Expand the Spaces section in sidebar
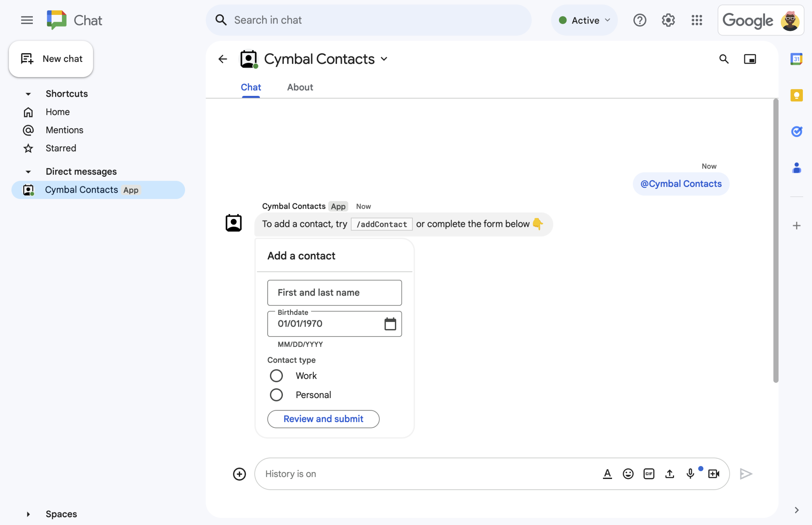812x525 pixels. [28, 513]
